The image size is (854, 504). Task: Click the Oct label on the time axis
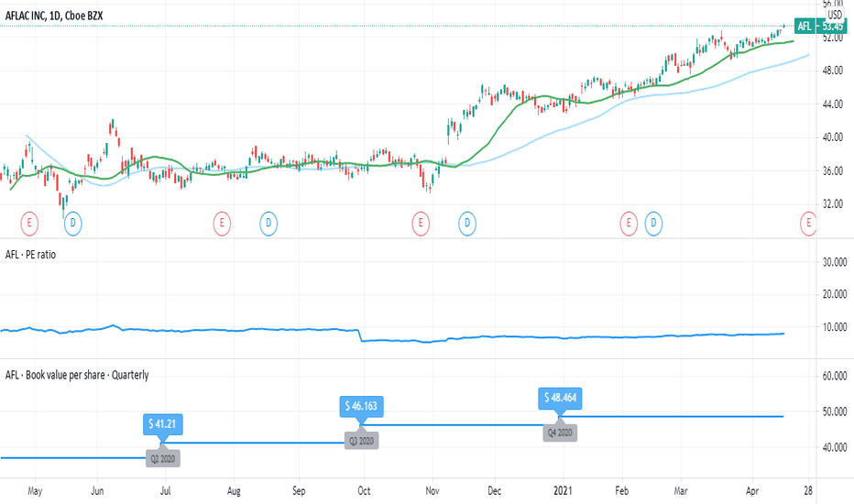coord(364,491)
